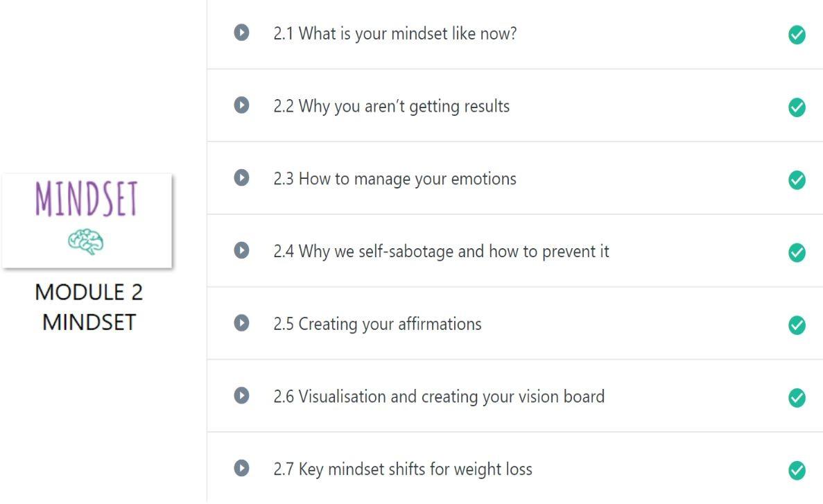
Task: Open 'Creating your affirmations' lesson
Action: tap(377, 324)
